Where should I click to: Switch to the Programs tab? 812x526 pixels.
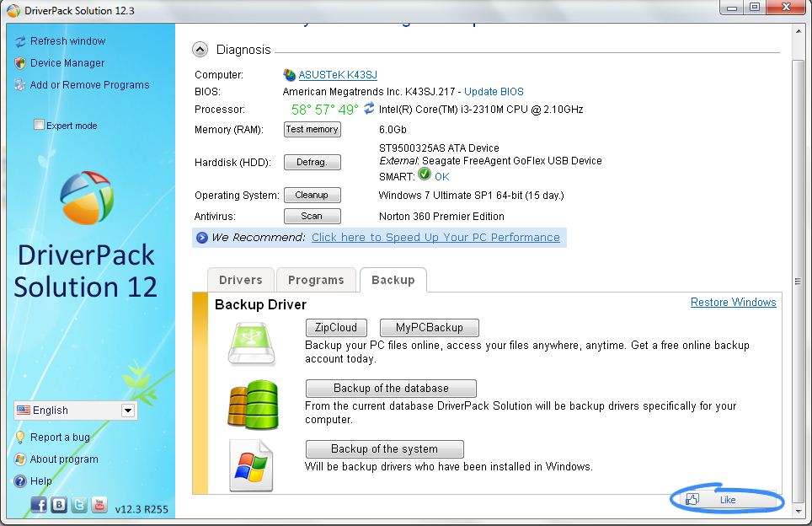click(316, 280)
